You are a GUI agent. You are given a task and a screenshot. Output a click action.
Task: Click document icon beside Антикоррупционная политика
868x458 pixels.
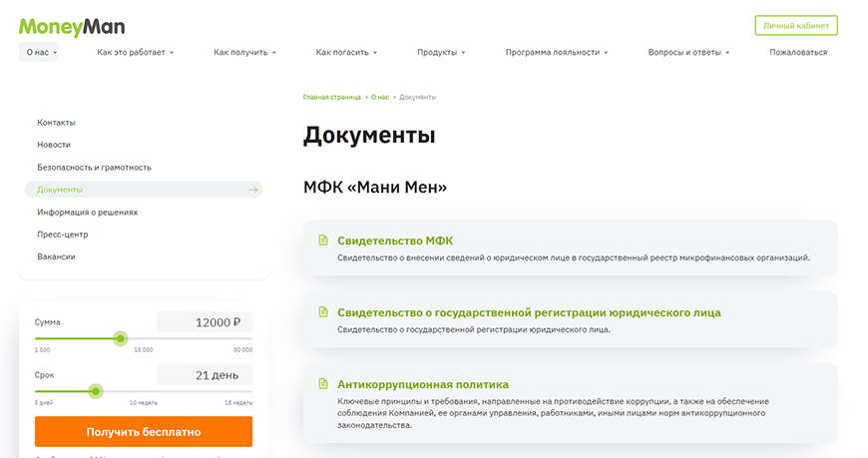[322, 384]
